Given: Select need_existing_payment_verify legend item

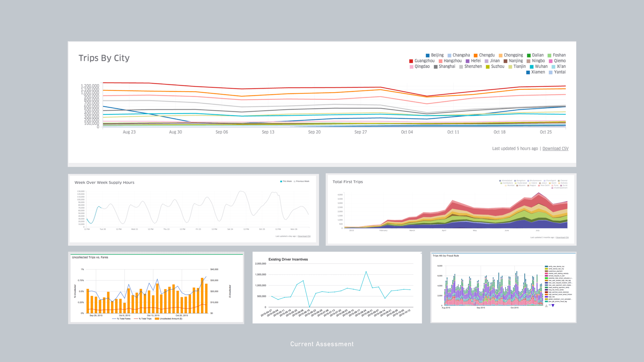Looking at the screenshot, I should (557, 288).
